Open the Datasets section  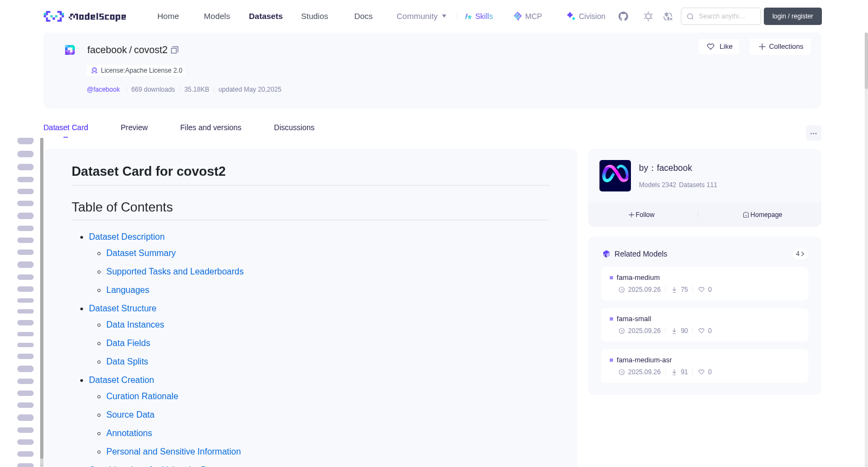pyautogui.click(x=266, y=16)
